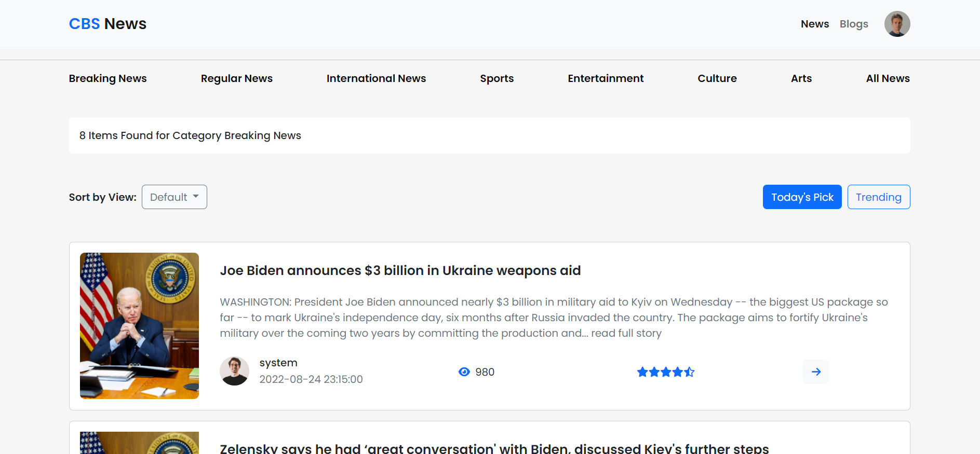The image size is (980, 454).
Task: Expand the Sort by View Default dropdown
Action: pyautogui.click(x=174, y=197)
